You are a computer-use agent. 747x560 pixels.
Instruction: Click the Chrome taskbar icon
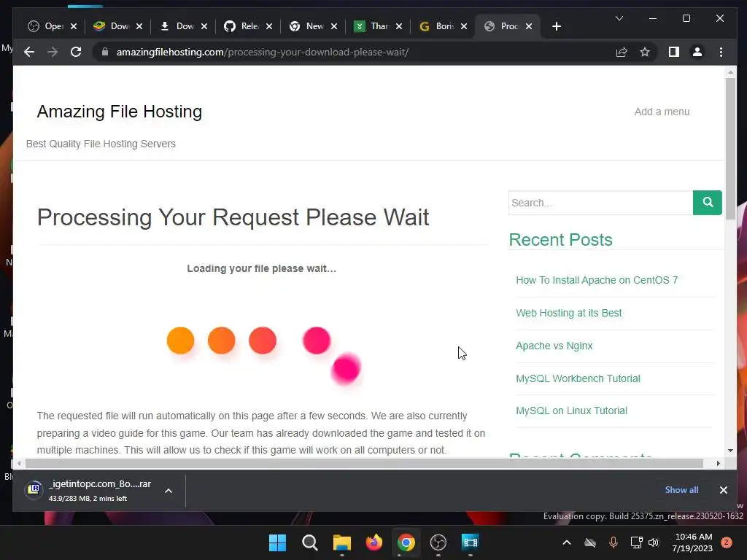[406, 542]
